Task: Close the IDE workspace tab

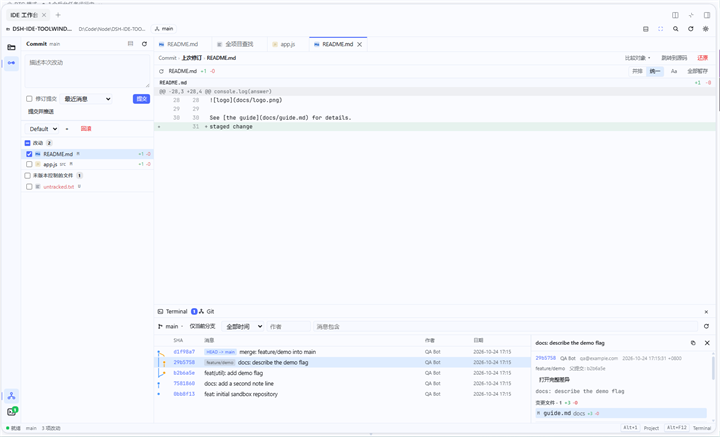Action: click(x=44, y=15)
